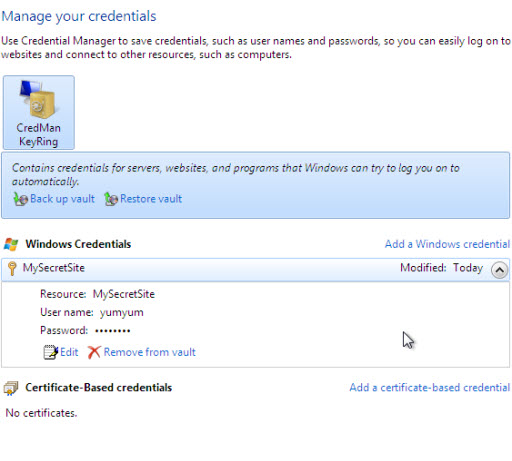The height and width of the screenshot is (461, 512).
Task: Click the Modified: Today text
Action: pos(442,268)
